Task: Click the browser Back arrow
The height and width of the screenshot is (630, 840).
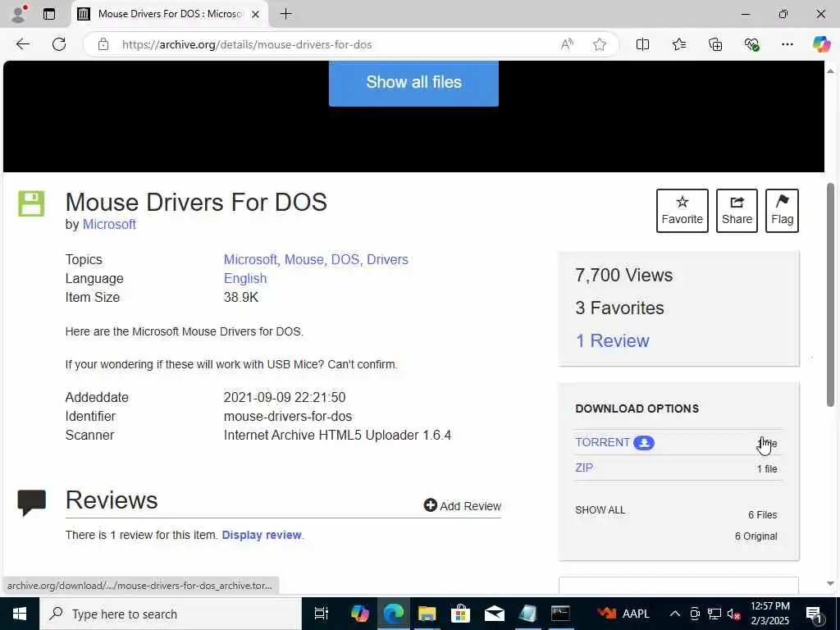Action: tap(22, 44)
